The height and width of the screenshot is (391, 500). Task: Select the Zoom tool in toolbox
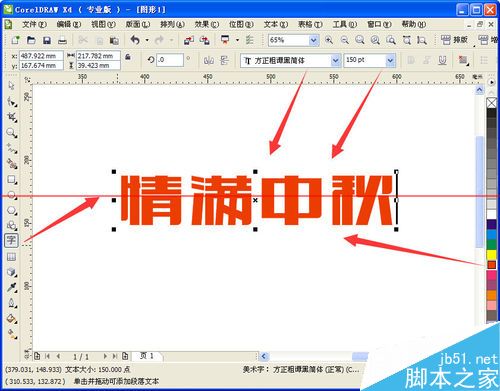click(x=12, y=133)
